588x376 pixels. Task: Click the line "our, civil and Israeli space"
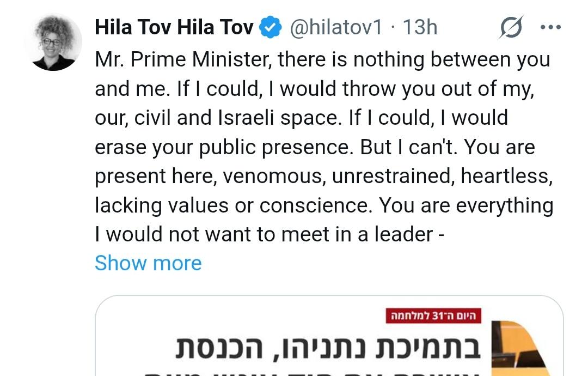tap(219, 118)
